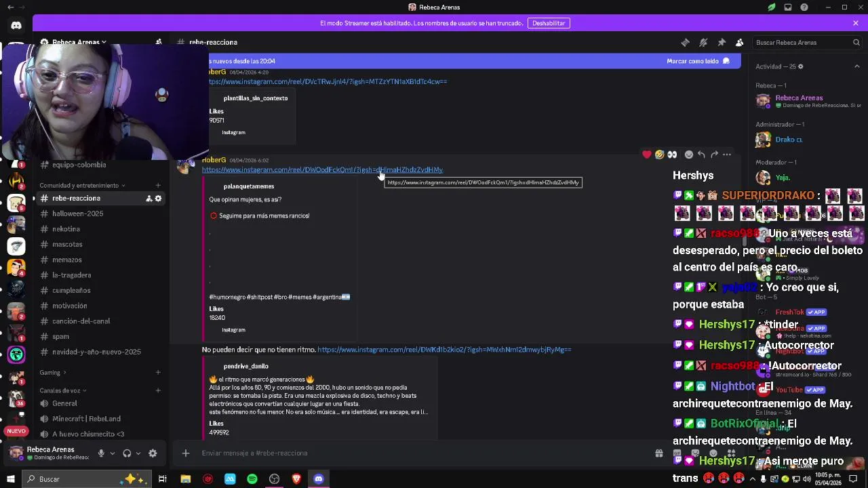The image size is (868, 488).
Task: Open Drako member profile in list
Action: point(808,140)
